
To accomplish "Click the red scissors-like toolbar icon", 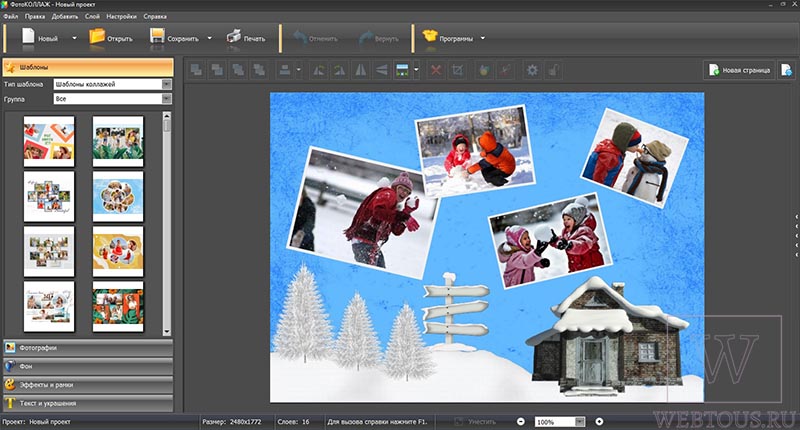I will pyautogui.click(x=505, y=70).
